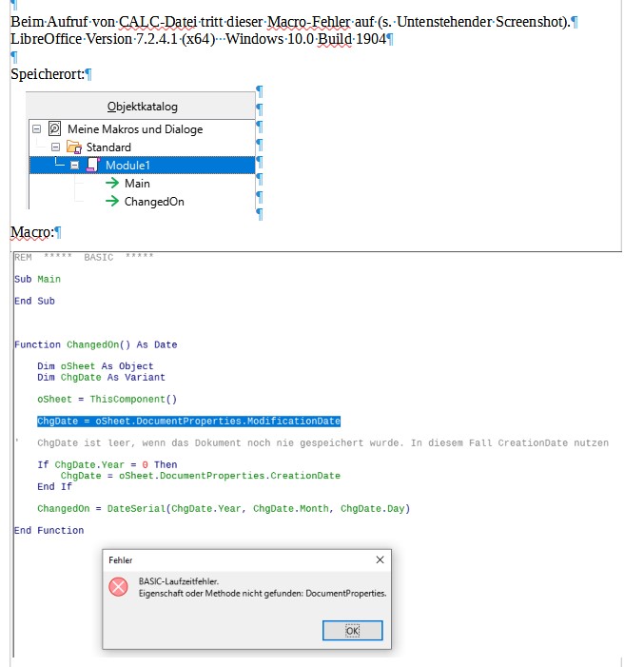Click the 'oSheet = ThisComponent()' line
Image resolution: width=644 pixels, height=667 pixels.
(107, 399)
